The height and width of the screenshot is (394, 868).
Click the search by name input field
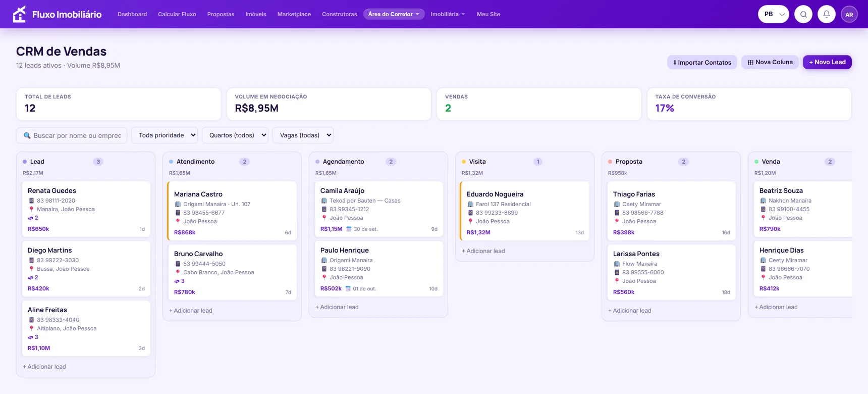pyautogui.click(x=72, y=135)
